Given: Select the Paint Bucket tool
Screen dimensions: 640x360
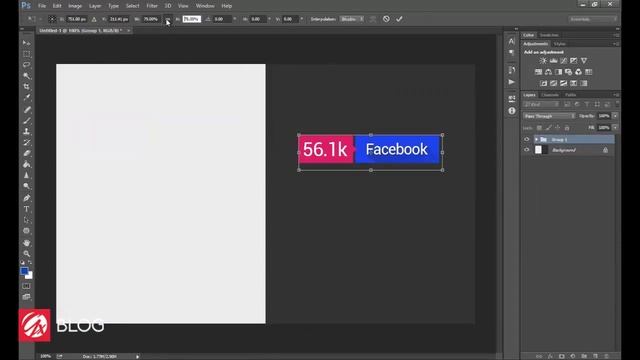Looking at the screenshot, I should [27, 164].
